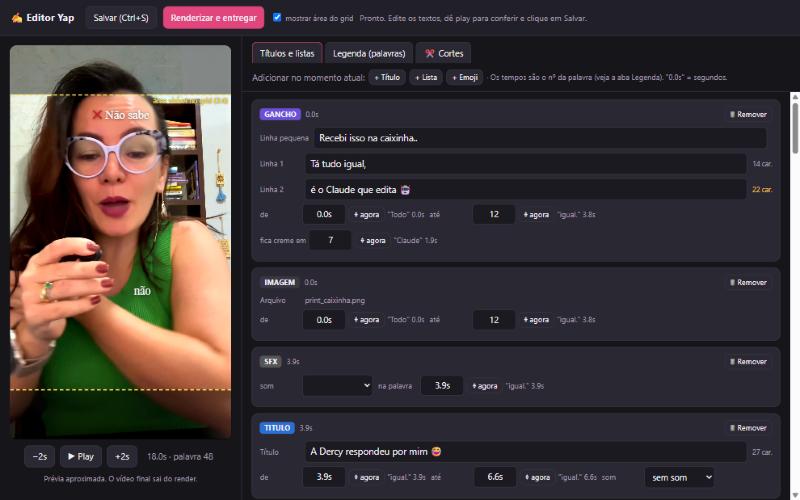This screenshot has width=800, height=500.
Task: Remove the GANCHO block
Action: click(x=748, y=114)
